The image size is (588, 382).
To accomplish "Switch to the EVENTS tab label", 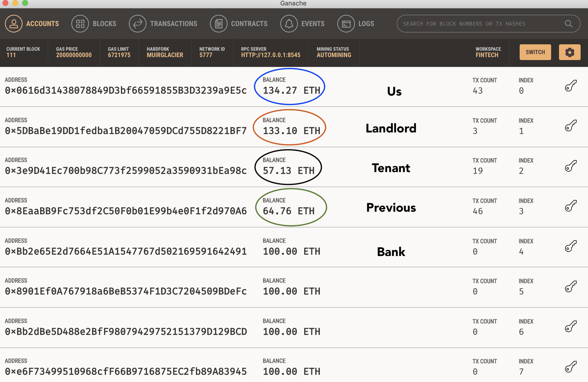I will [x=313, y=24].
